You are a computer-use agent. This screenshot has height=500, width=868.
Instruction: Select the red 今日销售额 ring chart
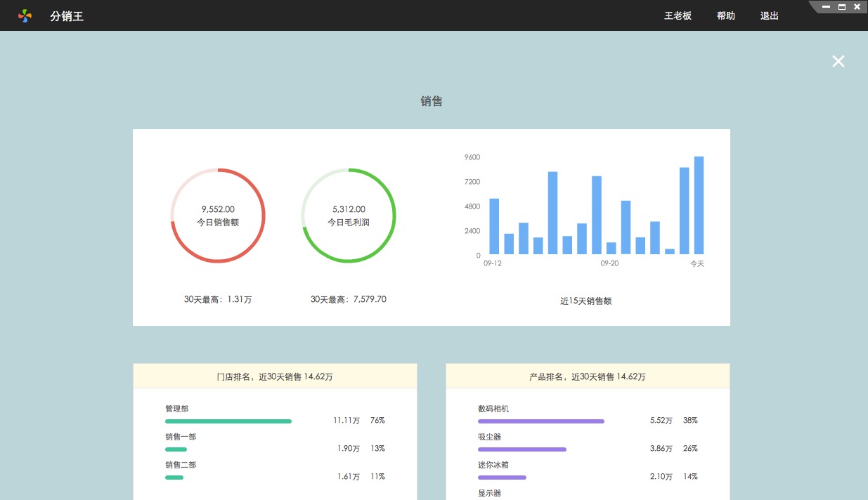pos(218,216)
